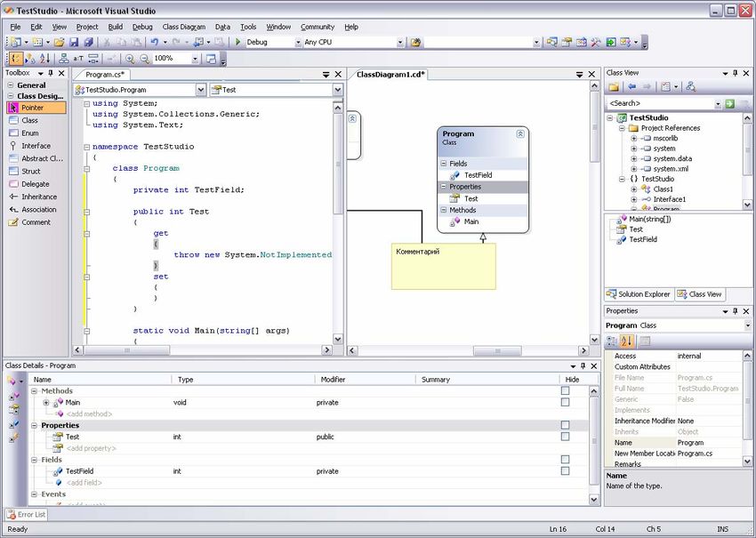Screen dimensions: 756x538
Task: Switch to the Solution Explorer tab
Action: [x=639, y=294]
